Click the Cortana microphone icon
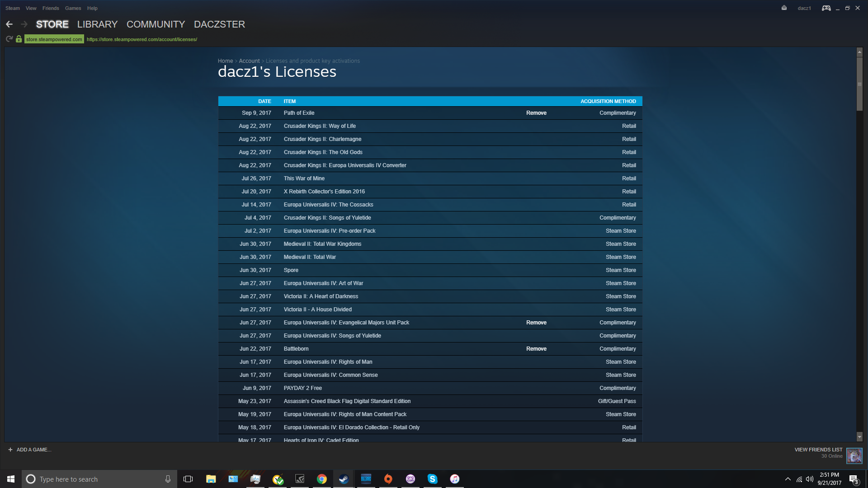The image size is (868, 488). [x=168, y=479]
